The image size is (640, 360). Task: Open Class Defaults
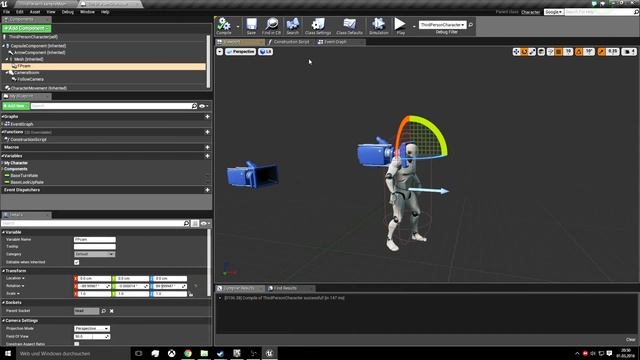[x=349, y=26]
